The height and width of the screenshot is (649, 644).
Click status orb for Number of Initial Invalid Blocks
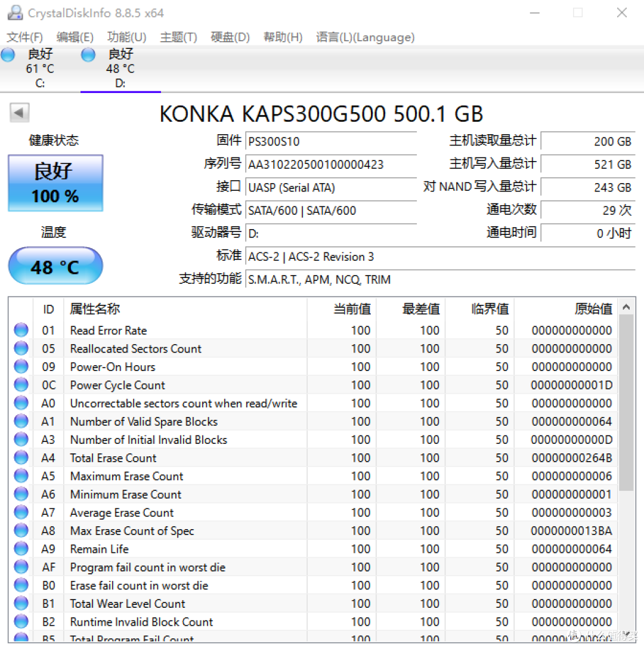21,439
